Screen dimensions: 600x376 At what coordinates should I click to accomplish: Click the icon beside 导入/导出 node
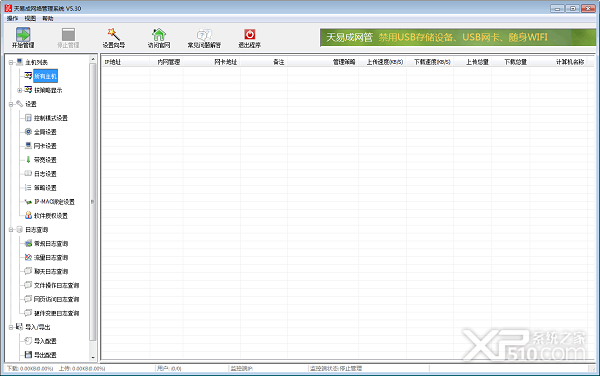[x=20, y=327]
